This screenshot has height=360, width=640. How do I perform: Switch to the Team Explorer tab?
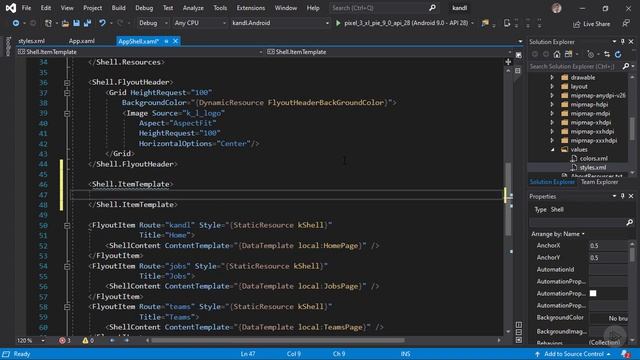click(599, 182)
